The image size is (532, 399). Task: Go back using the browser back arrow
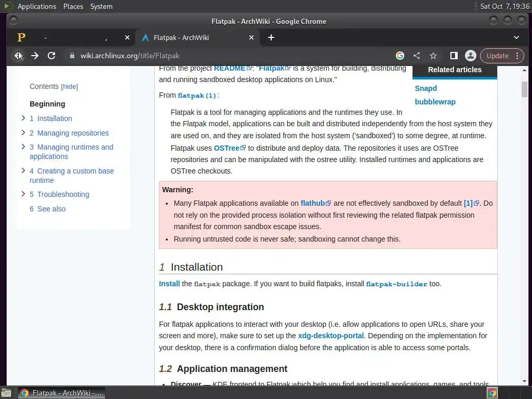(x=18, y=56)
